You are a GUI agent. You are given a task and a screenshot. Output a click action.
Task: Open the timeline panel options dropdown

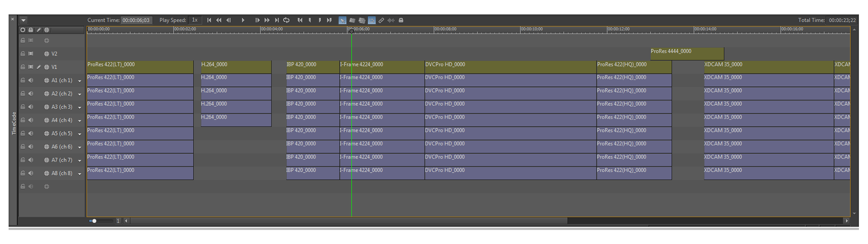(24, 20)
